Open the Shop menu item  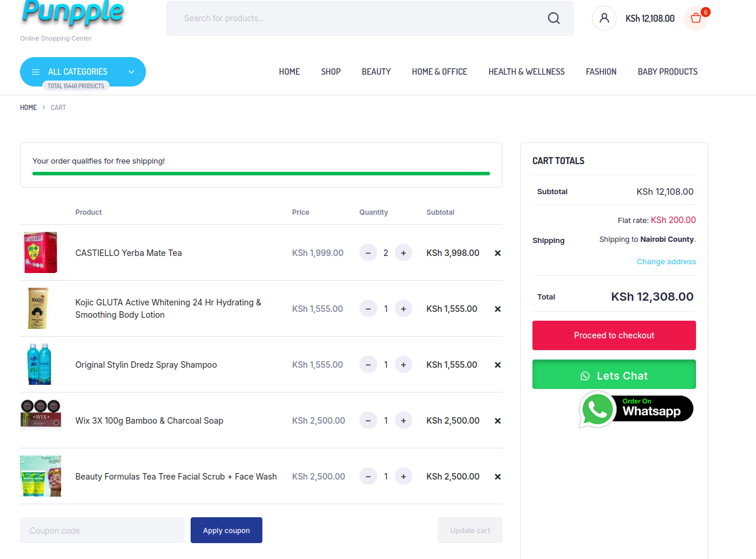(331, 72)
